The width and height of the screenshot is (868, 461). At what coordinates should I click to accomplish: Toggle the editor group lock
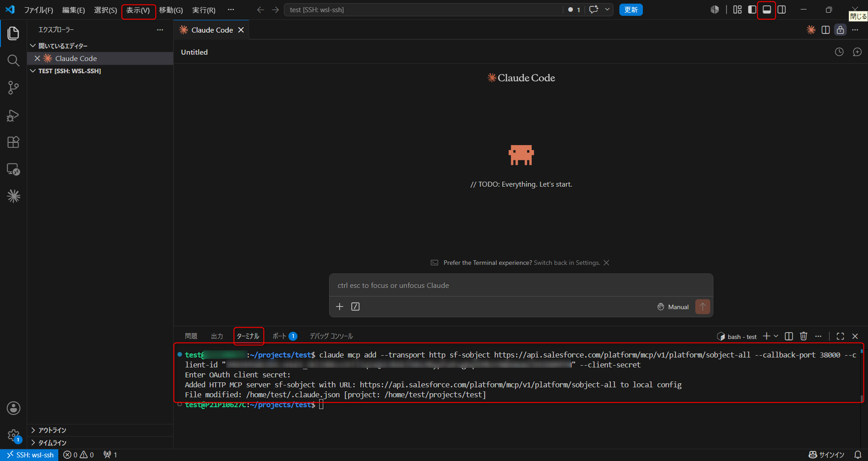tap(840, 30)
